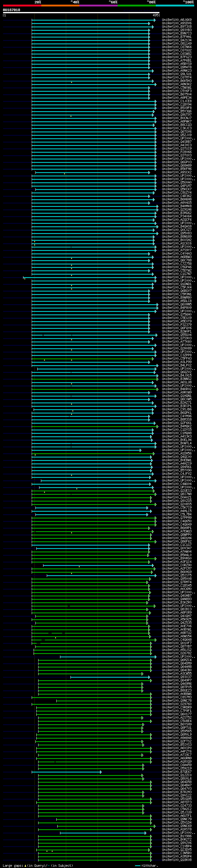The height and width of the screenshot is (868, 197).
Task: Select hit label UniRef100_Q9XZG5
Action: (x=177, y=501)
